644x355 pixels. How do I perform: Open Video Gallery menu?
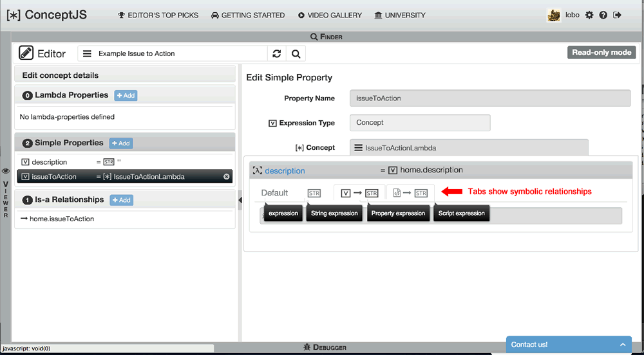pos(330,15)
